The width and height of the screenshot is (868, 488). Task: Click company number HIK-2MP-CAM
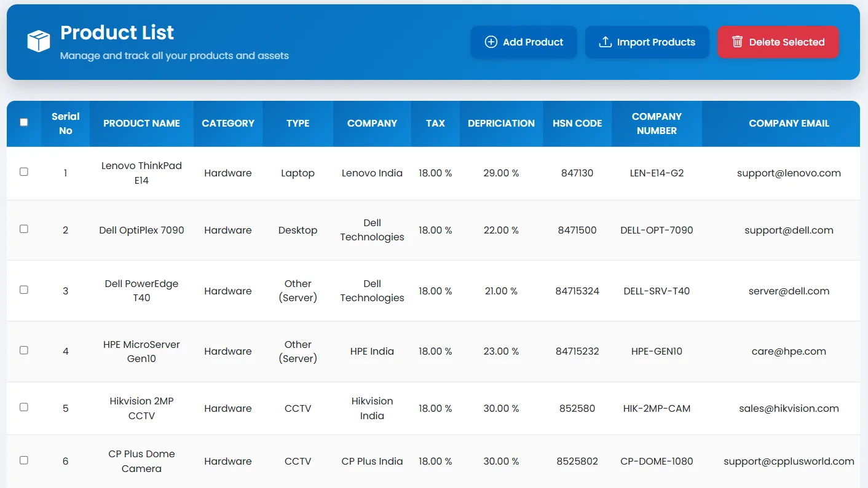point(657,409)
